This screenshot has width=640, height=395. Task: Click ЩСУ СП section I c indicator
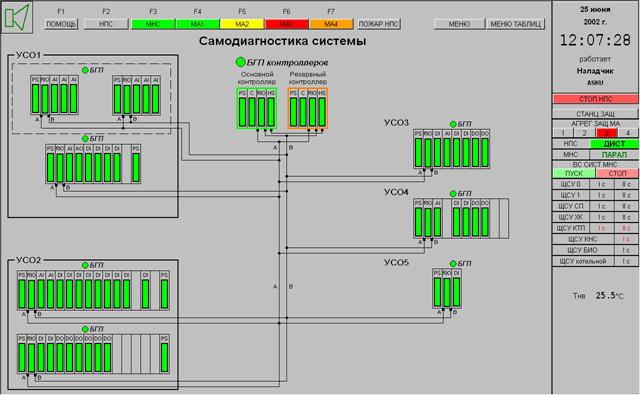(x=602, y=206)
